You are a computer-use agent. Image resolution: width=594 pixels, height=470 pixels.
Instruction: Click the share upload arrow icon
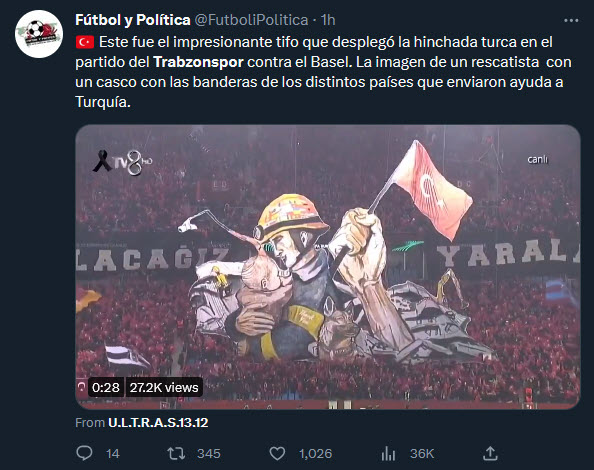click(490, 453)
